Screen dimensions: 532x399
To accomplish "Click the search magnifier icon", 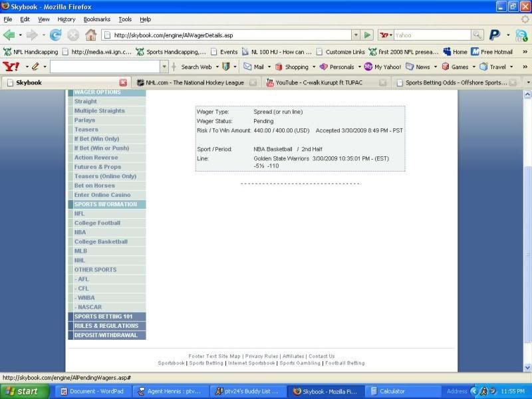I will tap(477, 35).
